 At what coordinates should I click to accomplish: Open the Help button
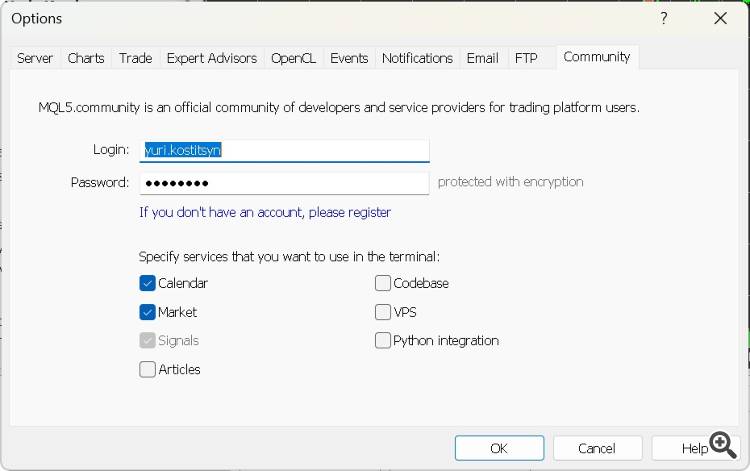[x=695, y=448]
